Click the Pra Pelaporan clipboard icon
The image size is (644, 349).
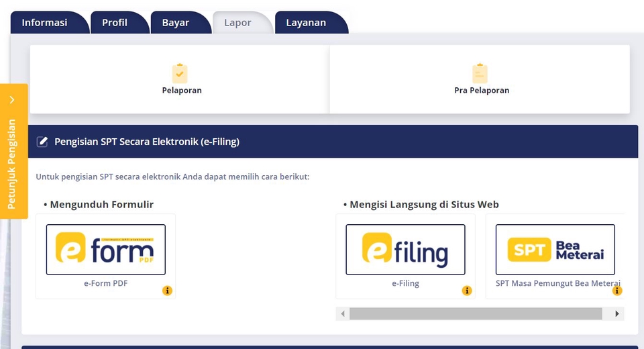480,74
